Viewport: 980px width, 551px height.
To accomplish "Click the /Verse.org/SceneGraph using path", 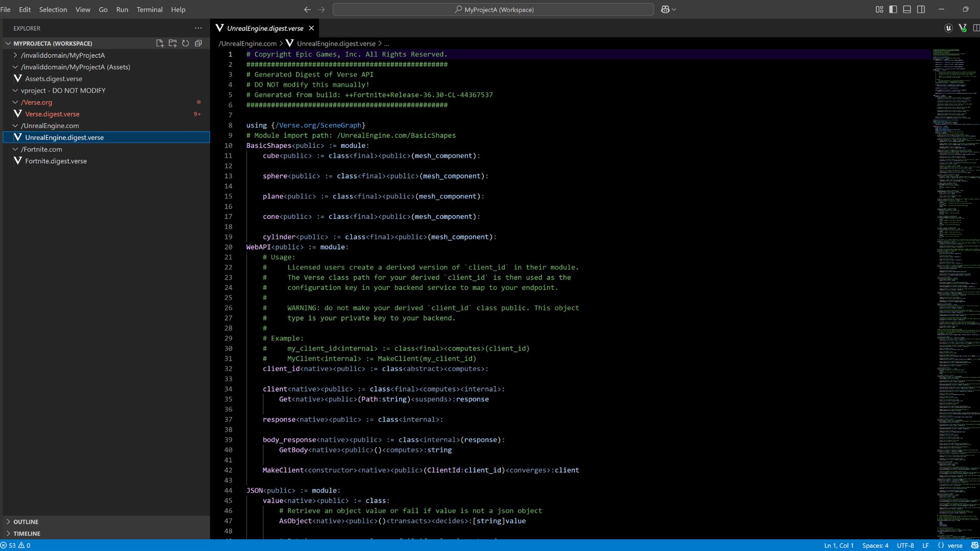I will tap(318, 125).
